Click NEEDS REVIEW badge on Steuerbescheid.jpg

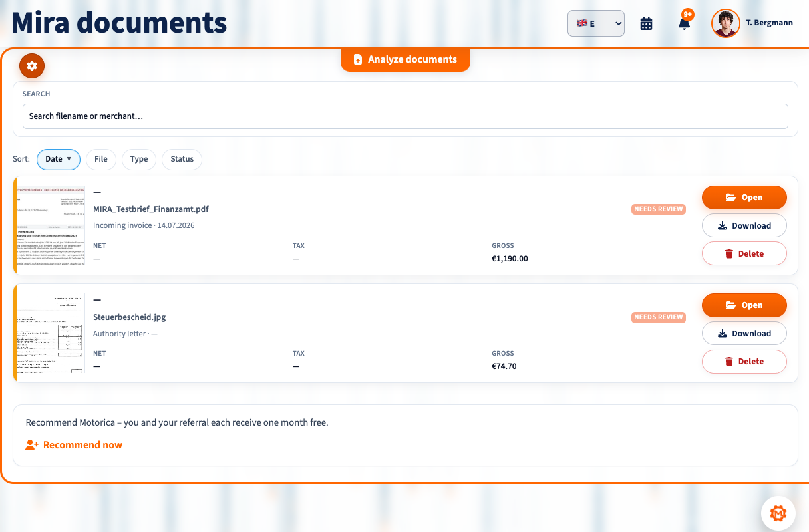click(659, 317)
